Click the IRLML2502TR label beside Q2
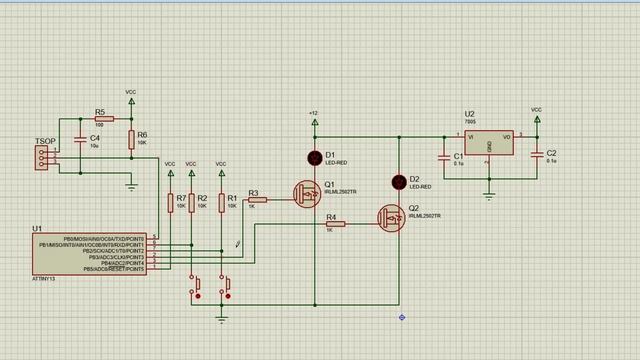 pyautogui.click(x=424, y=216)
